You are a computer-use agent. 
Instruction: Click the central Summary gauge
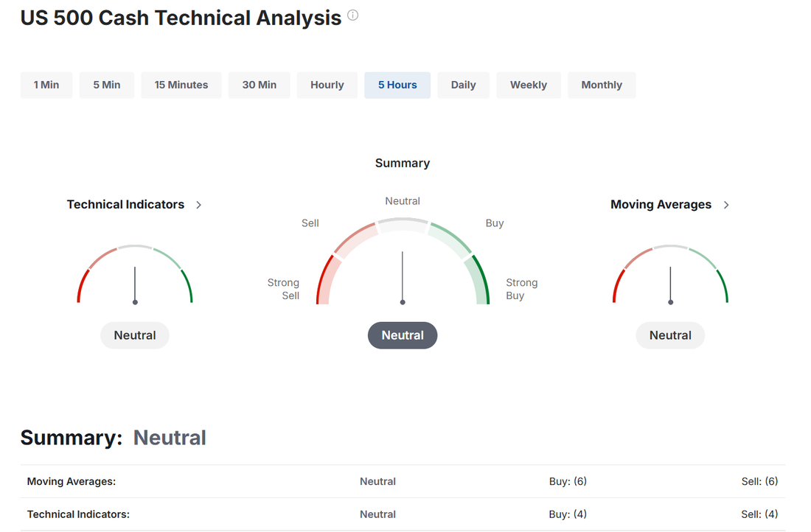pyautogui.click(x=403, y=261)
